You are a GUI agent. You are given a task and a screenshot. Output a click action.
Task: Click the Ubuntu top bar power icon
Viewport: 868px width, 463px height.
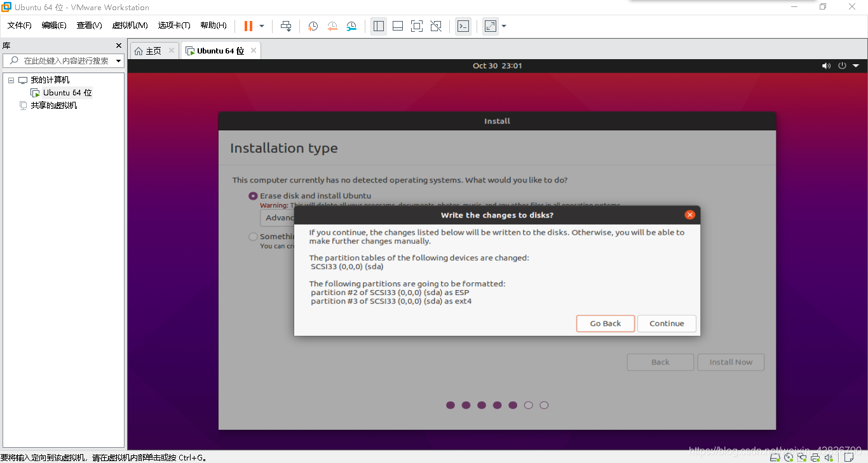pyautogui.click(x=843, y=66)
